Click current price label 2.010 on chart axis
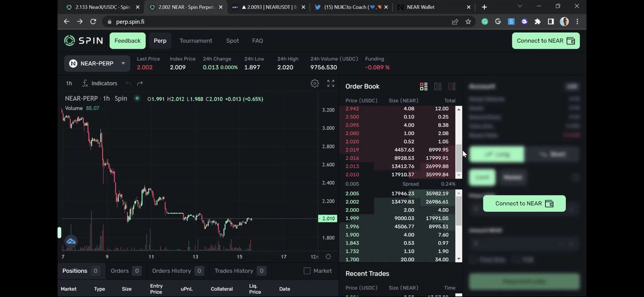Viewport: 644px width, 297px height. 328,219
